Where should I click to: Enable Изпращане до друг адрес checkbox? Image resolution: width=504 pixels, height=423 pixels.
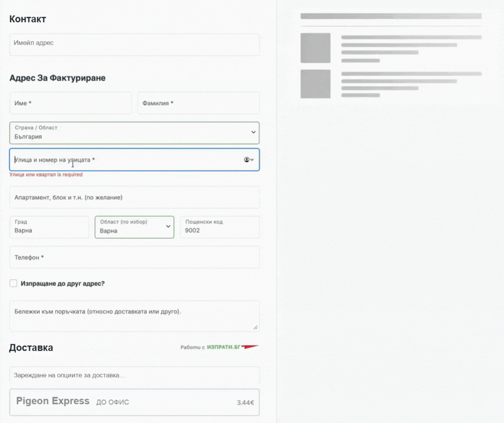click(13, 283)
